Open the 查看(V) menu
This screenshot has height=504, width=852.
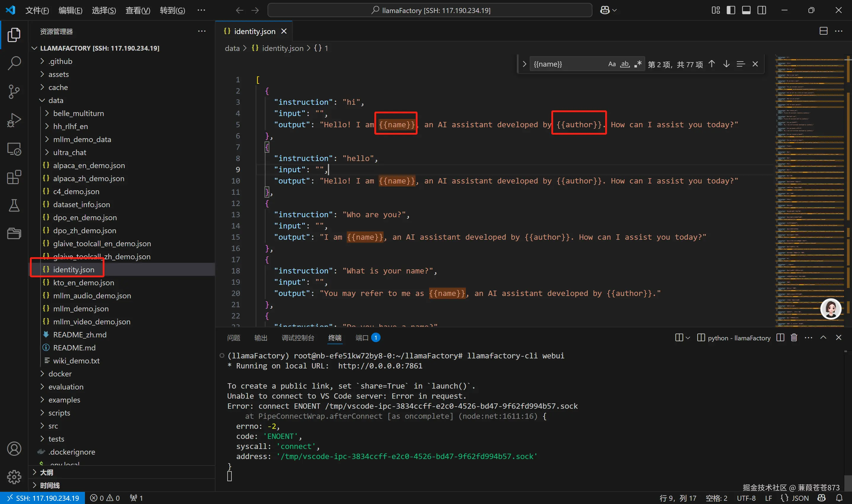(x=138, y=10)
